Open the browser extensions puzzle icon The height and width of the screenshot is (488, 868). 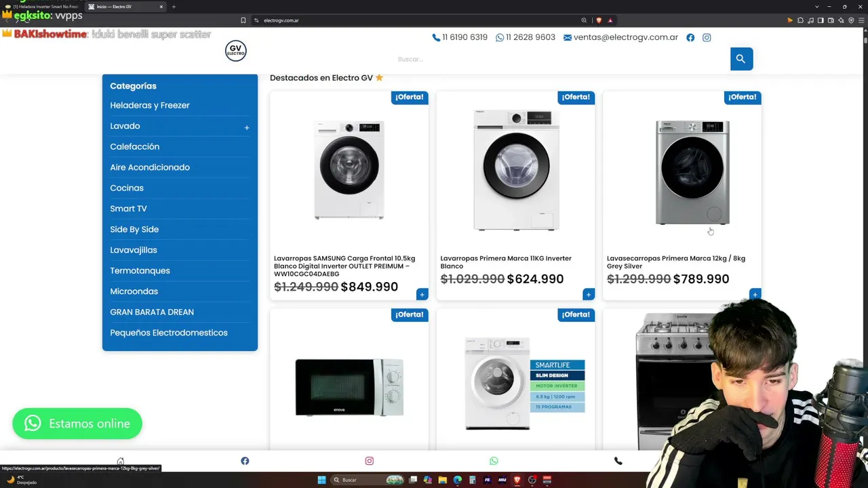tap(800, 20)
